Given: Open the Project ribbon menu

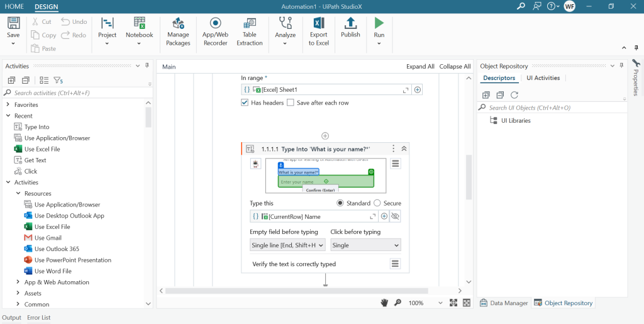Looking at the screenshot, I should pyautogui.click(x=107, y=32).
